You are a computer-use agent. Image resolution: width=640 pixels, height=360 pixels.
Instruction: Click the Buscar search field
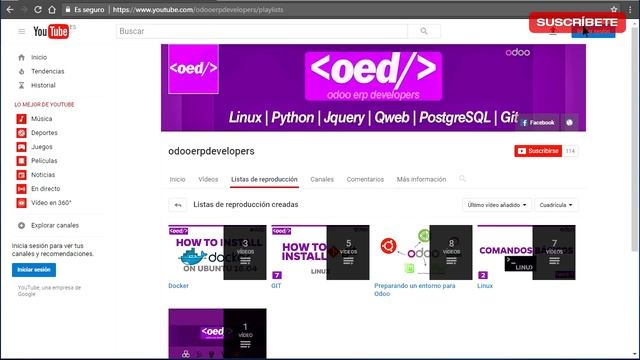[x=262, y=31]
